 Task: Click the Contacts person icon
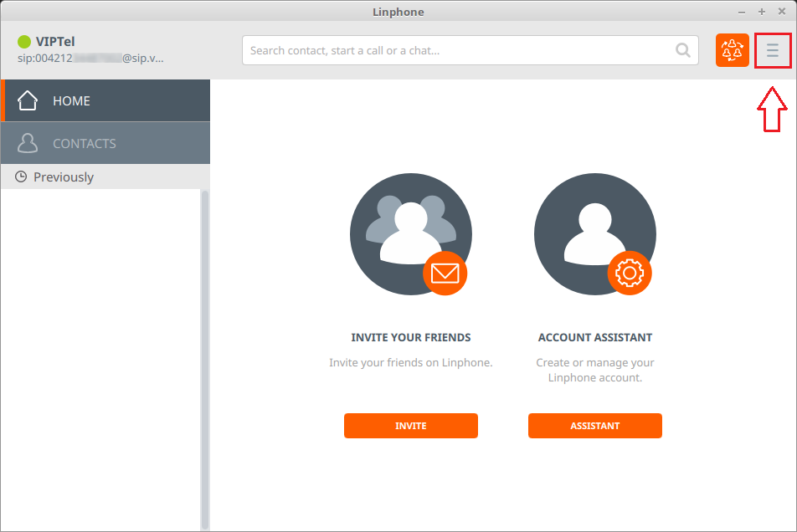pyautogui.click(x=28, y=143)
